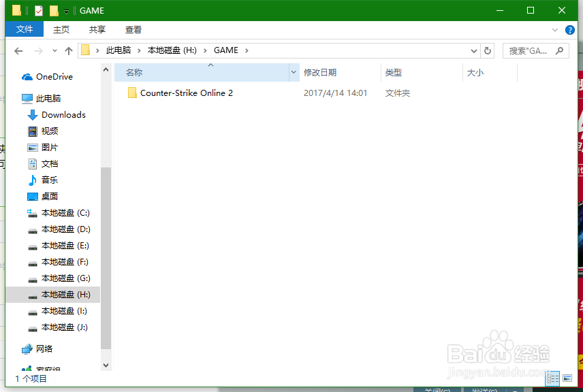Switch to the 共享 ribbon tab
Image resolution: width=583 pixels, height=392 pixels.
tap(97, 29)
